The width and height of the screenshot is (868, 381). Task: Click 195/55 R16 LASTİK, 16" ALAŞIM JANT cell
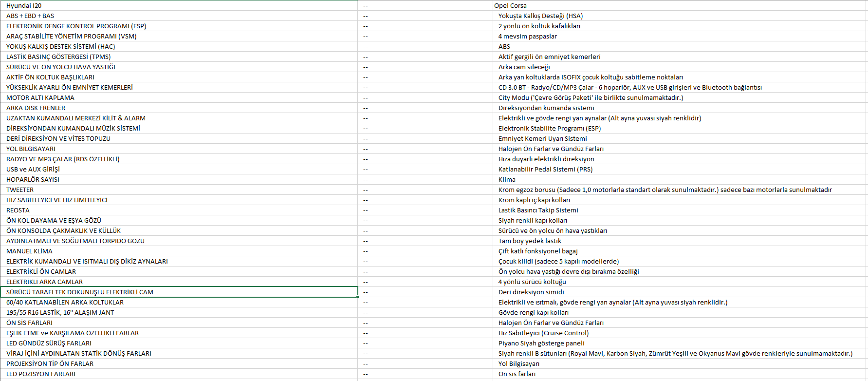179,312
